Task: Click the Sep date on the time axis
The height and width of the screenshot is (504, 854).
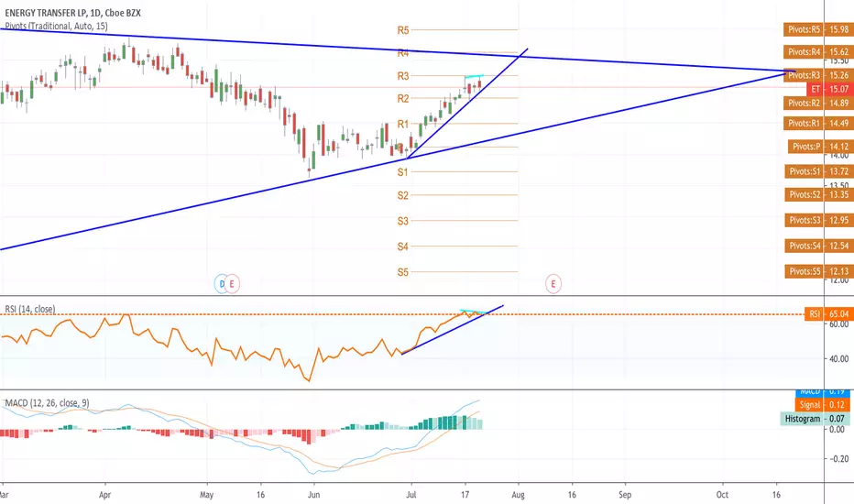Action: [x=625, y=495]
